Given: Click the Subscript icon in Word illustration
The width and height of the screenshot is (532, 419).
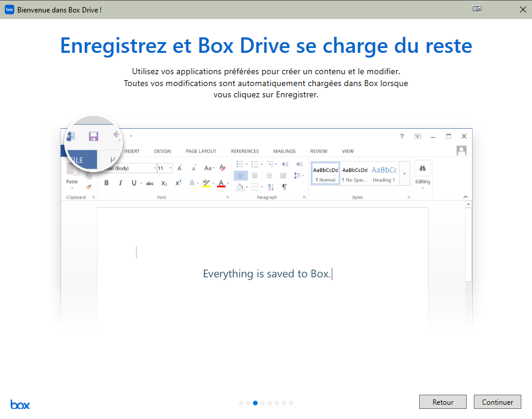Looking at the screenshot, I should pos(164,183).
